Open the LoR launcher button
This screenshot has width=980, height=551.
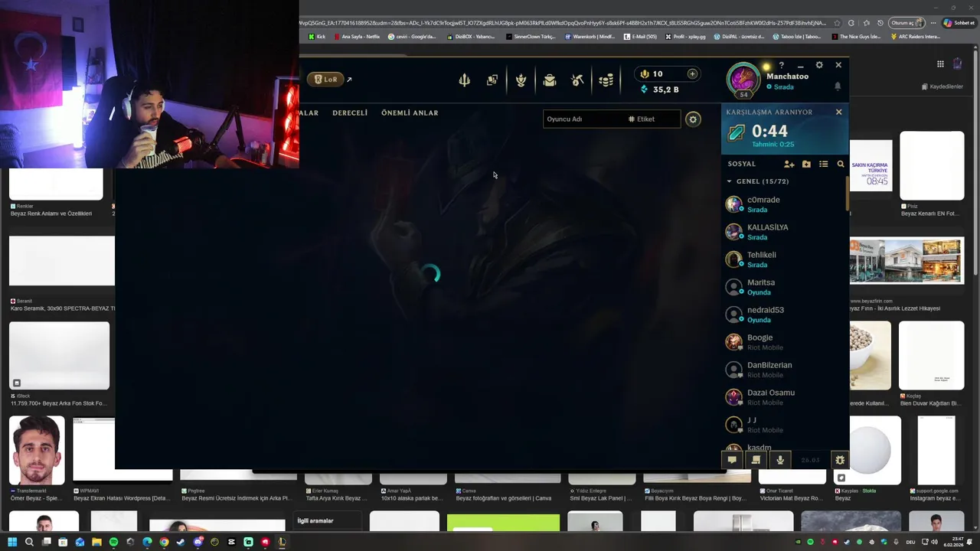tap(326, 80)
